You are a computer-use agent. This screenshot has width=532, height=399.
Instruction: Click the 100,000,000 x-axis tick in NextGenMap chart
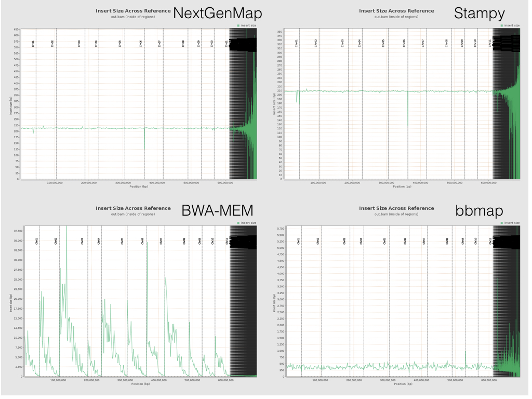(55, 183)
